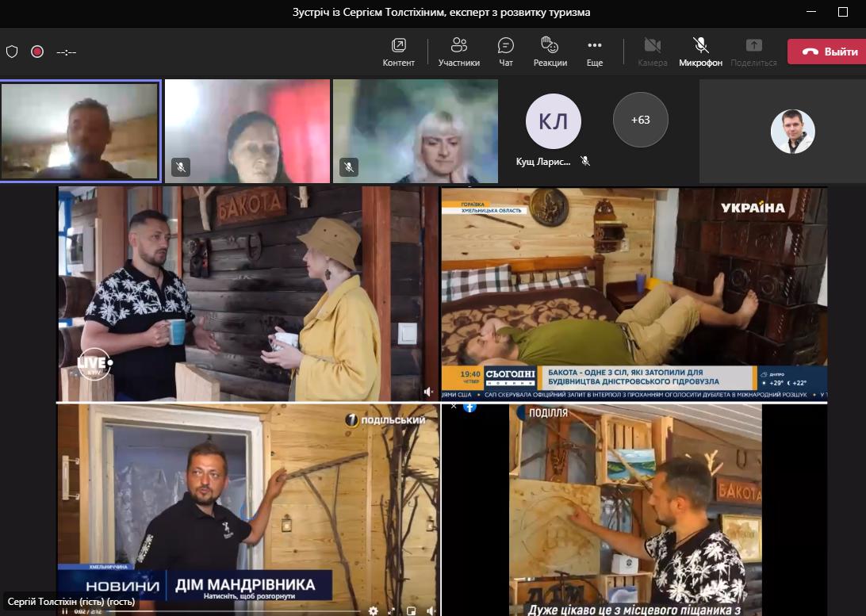Click the shield security icon
Viewport: 866px width, 616px height.
coord(12,52)
